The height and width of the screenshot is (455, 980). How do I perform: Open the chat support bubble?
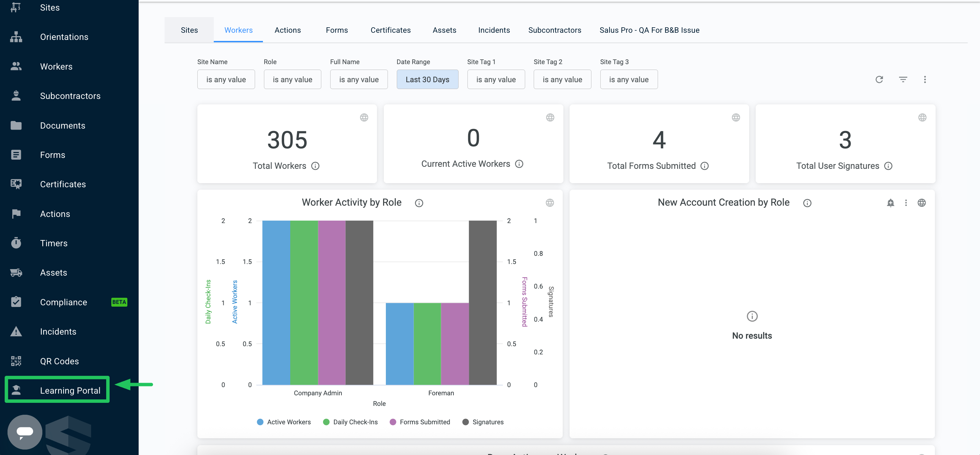coord(25,432)
